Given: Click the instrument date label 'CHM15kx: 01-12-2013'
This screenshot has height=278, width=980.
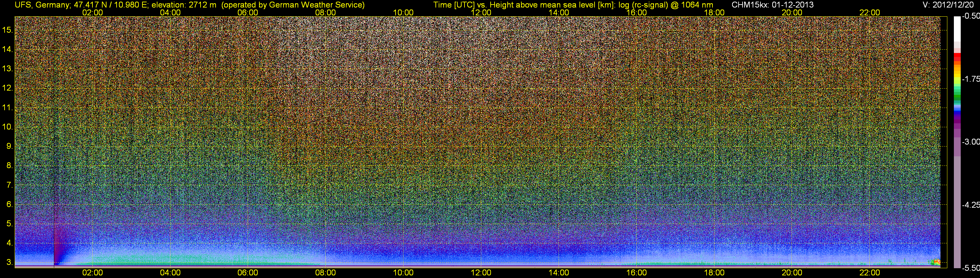Looking at the screenshot, I should [772, 5].
